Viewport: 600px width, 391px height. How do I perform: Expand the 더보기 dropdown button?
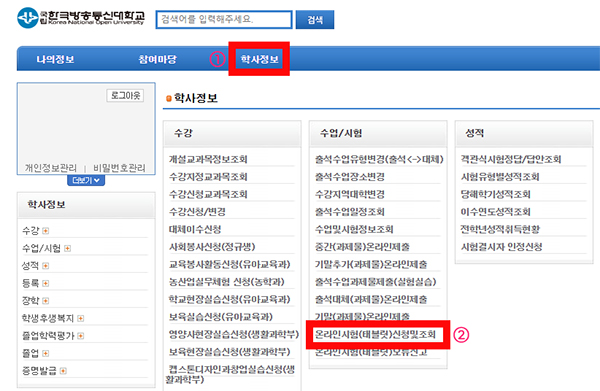[86, 180]
